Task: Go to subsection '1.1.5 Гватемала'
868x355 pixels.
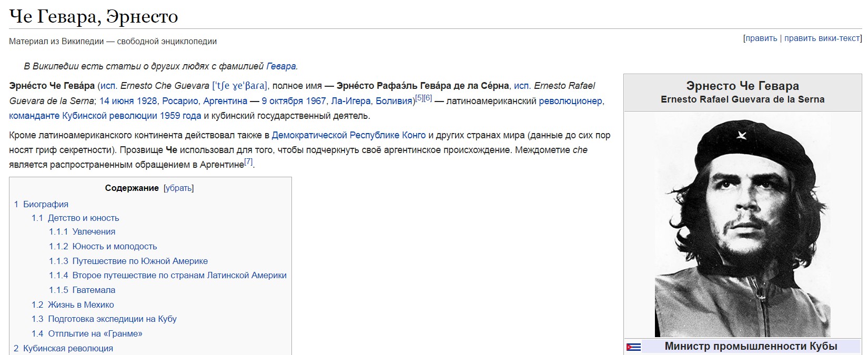Action: click(x=82, y=290)
